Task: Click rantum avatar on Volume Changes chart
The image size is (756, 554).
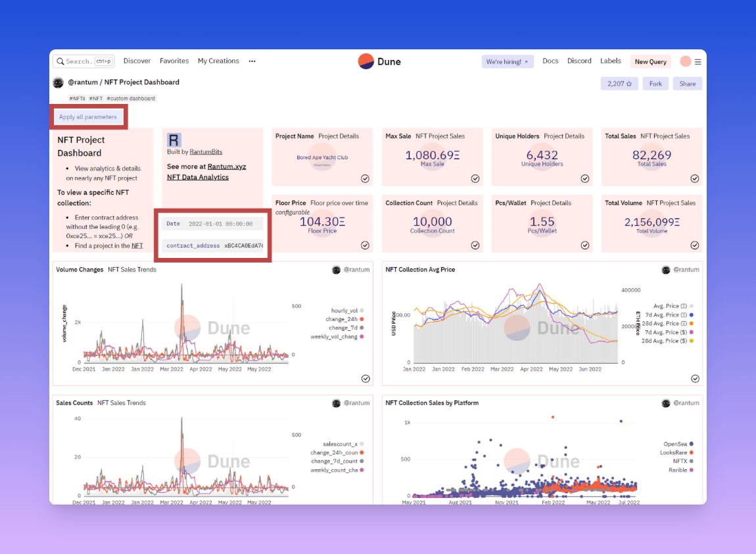Action: point(336,270)
